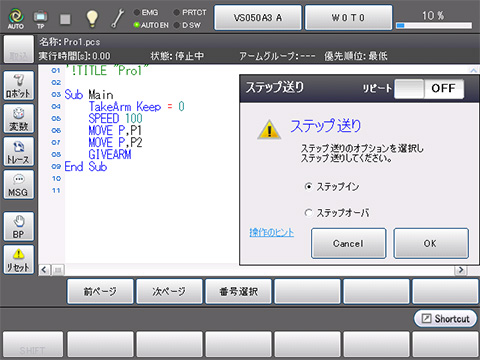
Task: Click the 次ページ next page button
Action: [x=169, y=291]
